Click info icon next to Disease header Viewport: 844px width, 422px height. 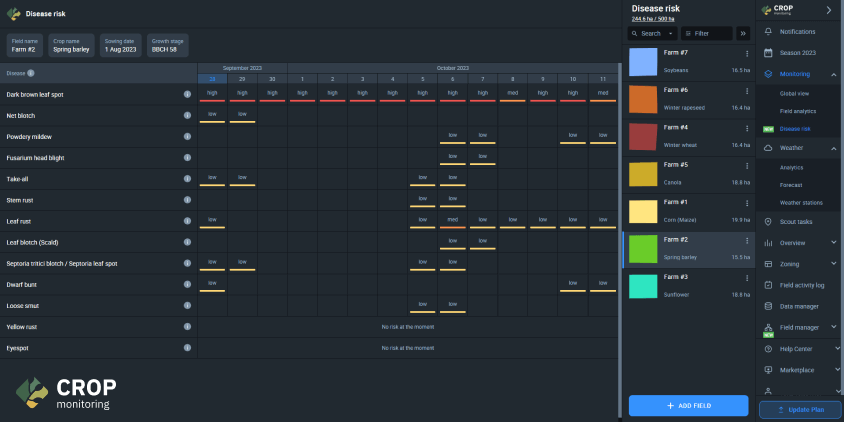coord(31,73)
